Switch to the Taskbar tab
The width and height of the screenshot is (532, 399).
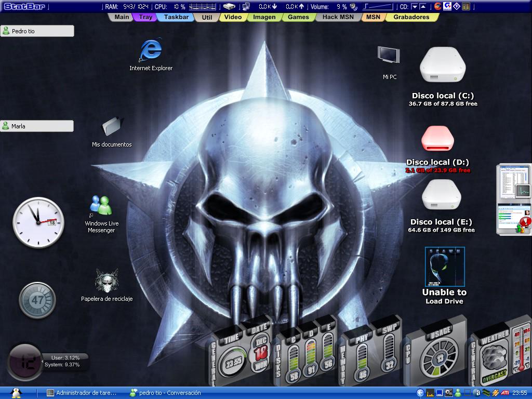(x=176, y=17)
